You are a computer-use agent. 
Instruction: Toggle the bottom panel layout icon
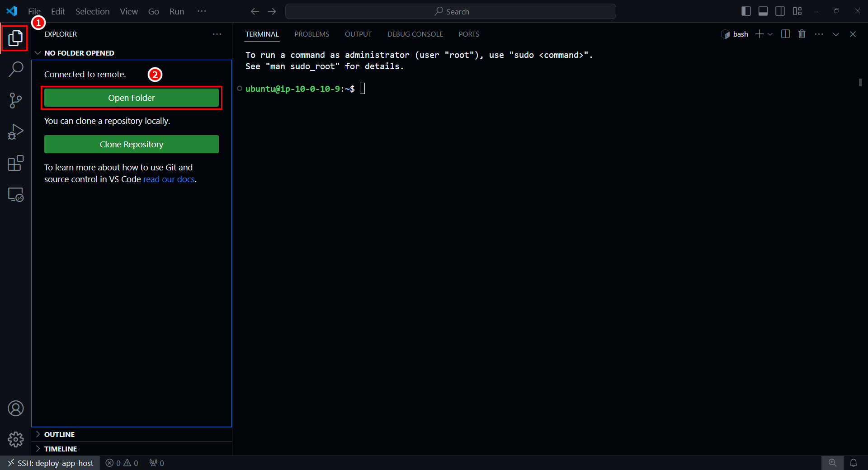(763, 11)
